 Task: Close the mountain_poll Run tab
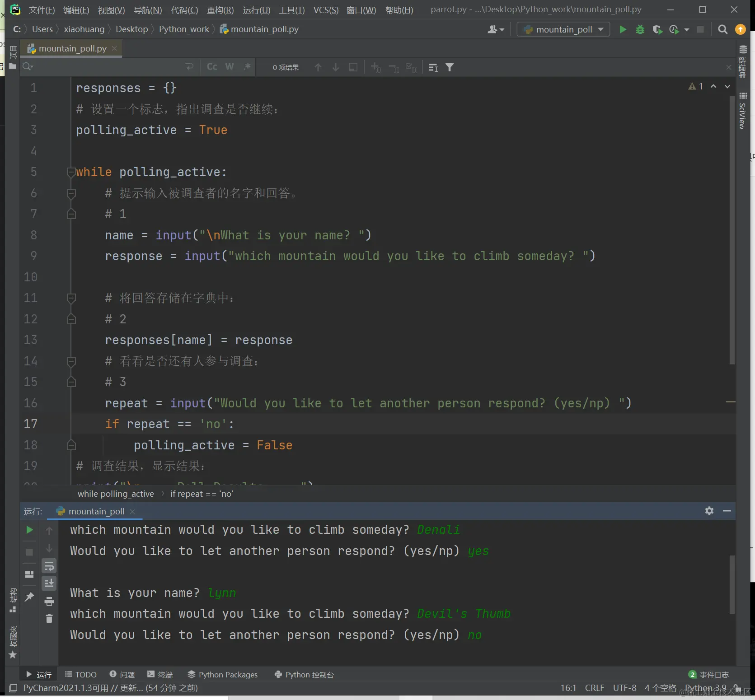pos(132,511)
